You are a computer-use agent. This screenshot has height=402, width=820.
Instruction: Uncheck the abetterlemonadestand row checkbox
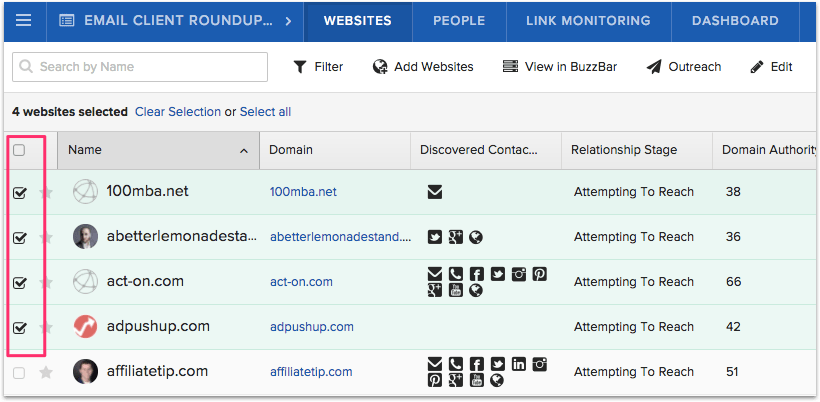19,238
